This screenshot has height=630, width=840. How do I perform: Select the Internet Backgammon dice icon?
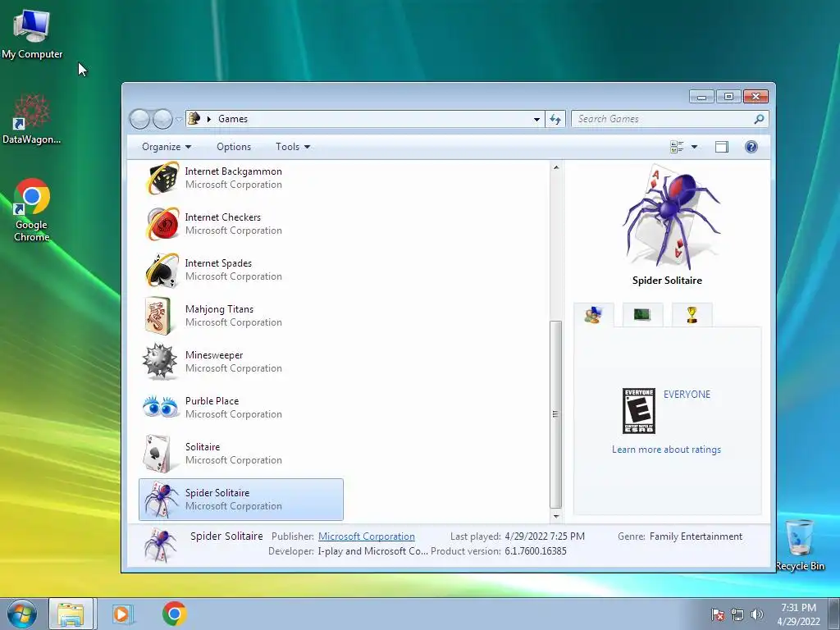click(162, 178)
